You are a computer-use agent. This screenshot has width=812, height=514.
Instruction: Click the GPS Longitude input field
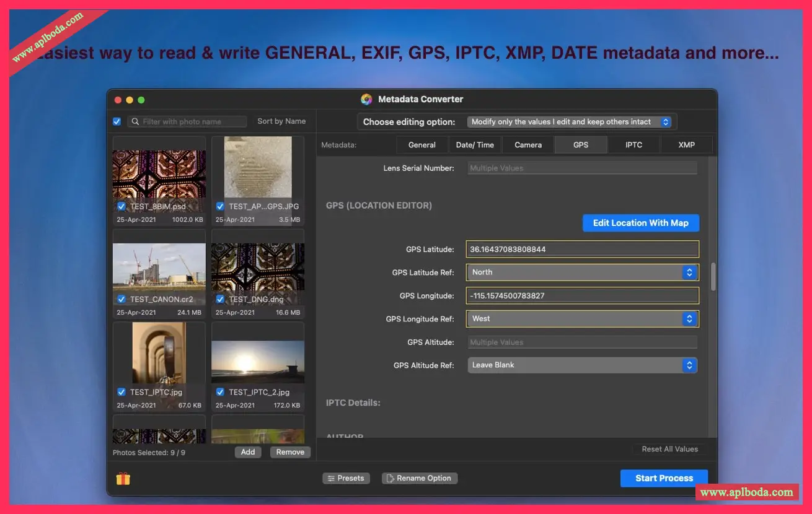(x=583, y=296)
